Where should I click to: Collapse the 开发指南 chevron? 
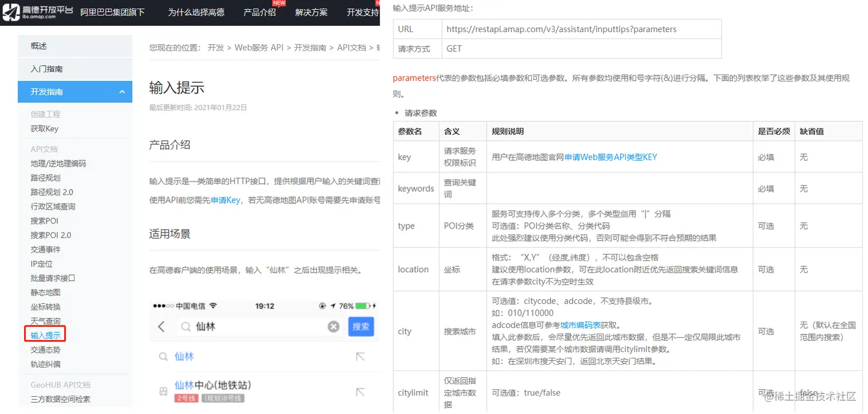122,92
